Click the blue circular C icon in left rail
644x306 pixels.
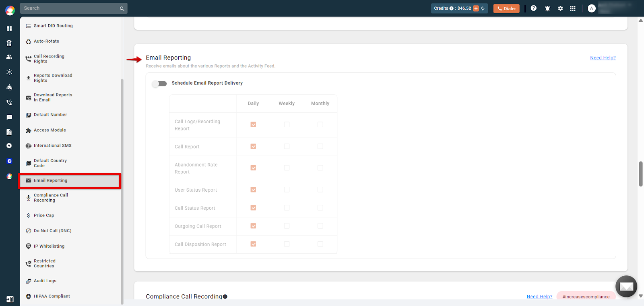point(9,161)
